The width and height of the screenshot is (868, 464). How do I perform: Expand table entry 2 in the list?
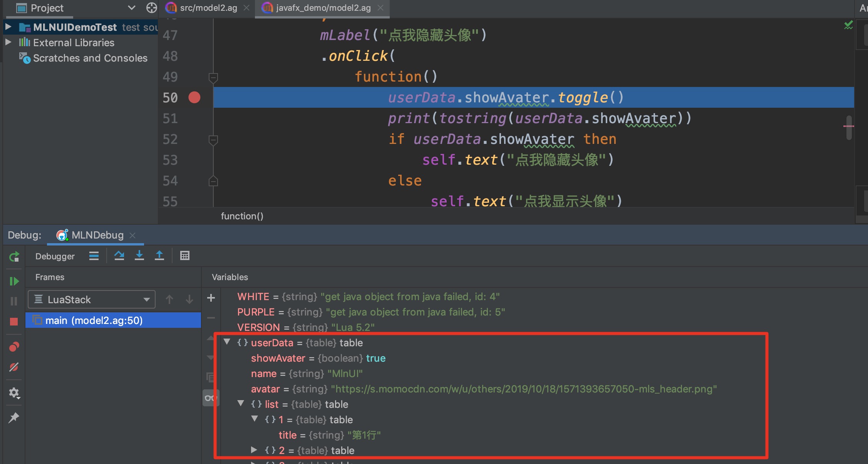point(254,450)
